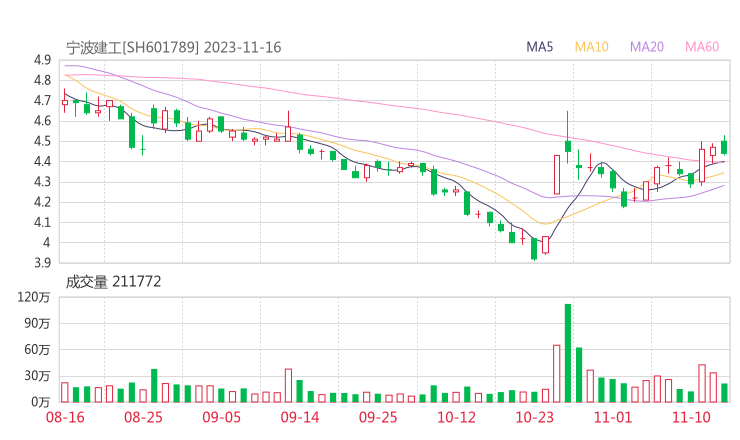Select the tall red volume bar near 60万

(x=556, y=374)
